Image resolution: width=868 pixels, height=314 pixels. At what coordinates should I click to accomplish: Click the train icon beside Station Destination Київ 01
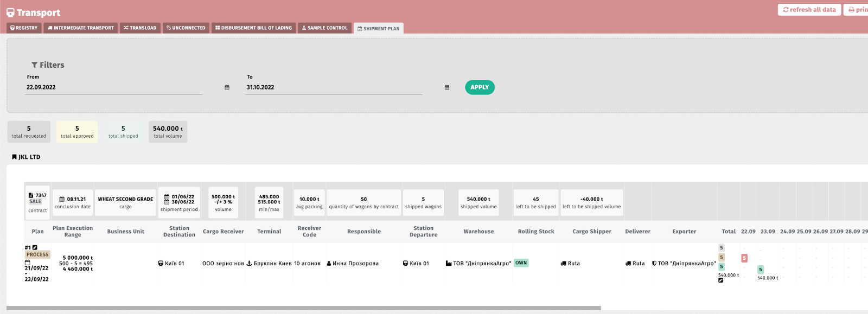pyautogui.click(x=161, y=264)
